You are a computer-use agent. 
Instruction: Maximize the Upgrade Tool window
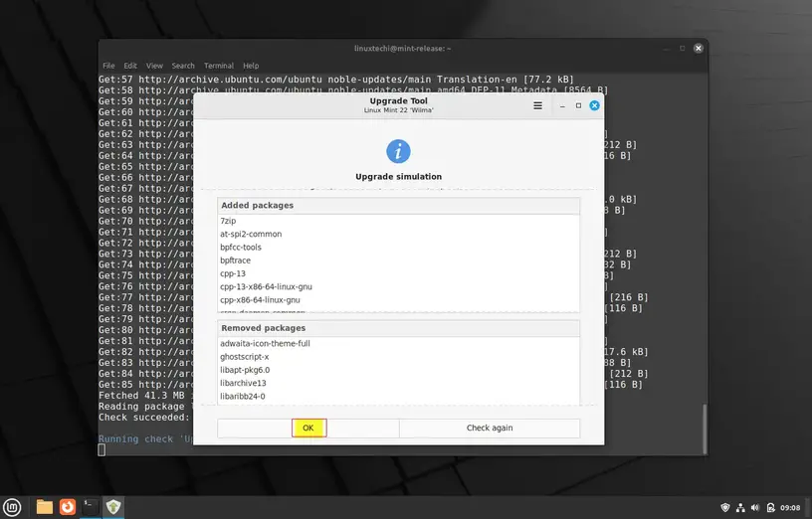click(578, 105)
